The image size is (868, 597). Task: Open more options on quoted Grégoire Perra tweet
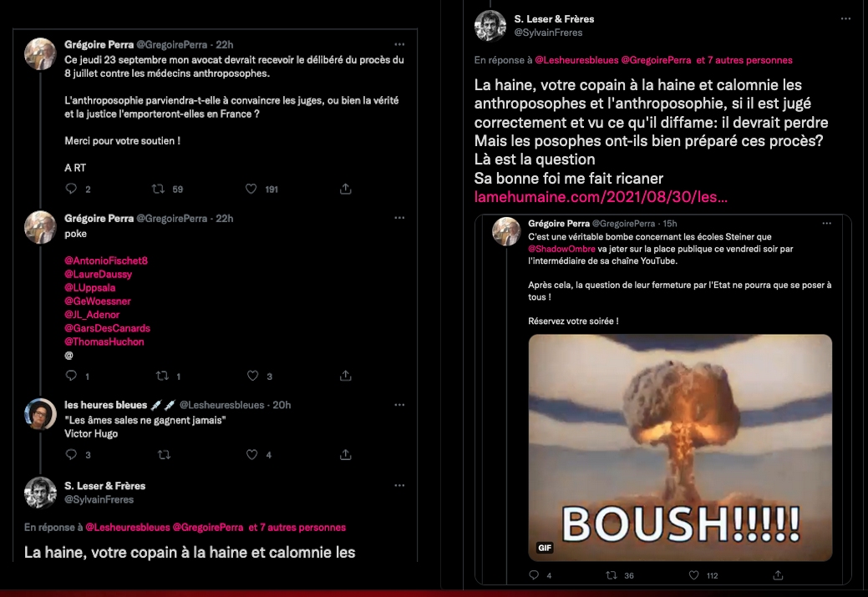[826, 224]
